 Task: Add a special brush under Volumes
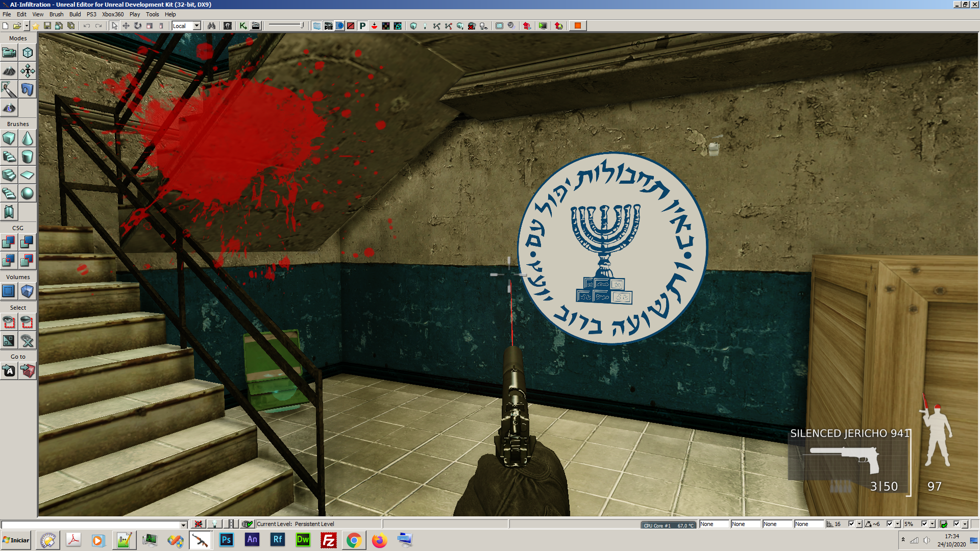[x=9, y=291]
